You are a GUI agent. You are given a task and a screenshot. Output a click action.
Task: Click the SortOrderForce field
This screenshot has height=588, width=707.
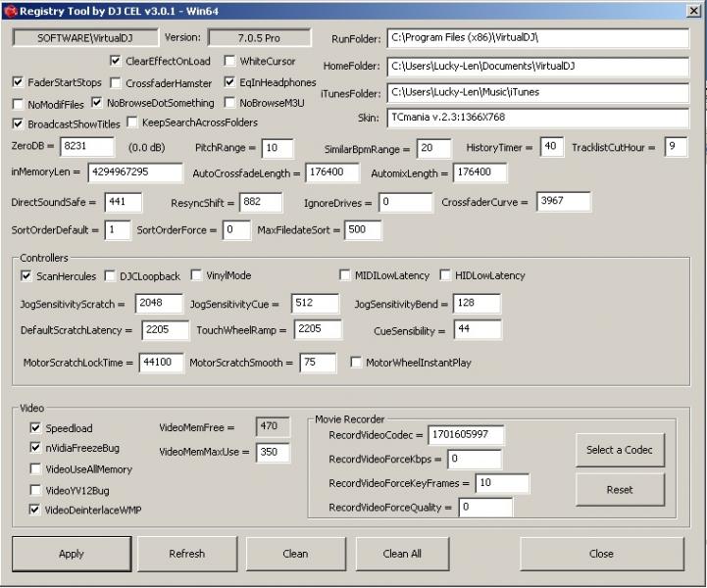(236, 230)
